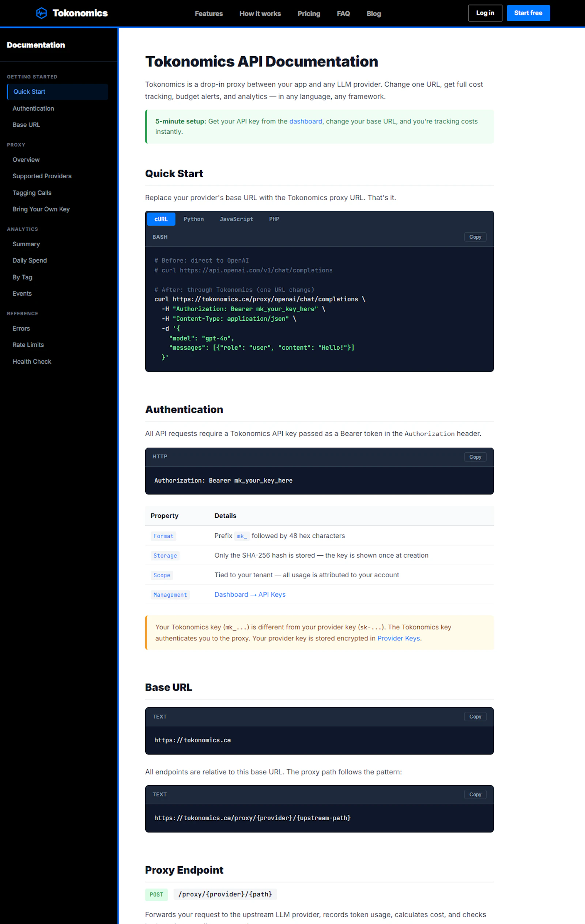Screen dimensions: 585x924
Task: Open Health Check in the sidebar
Action: point(31,362)
